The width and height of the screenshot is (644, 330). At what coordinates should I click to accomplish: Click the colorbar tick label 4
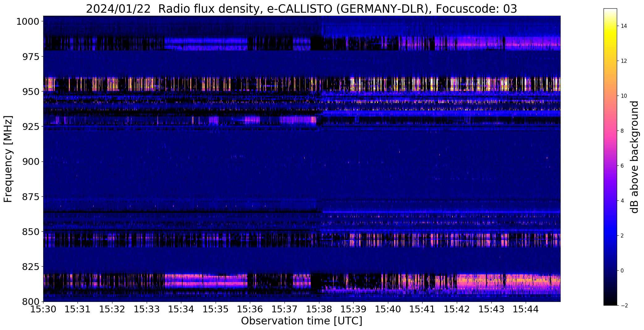(x=622, y=201)
